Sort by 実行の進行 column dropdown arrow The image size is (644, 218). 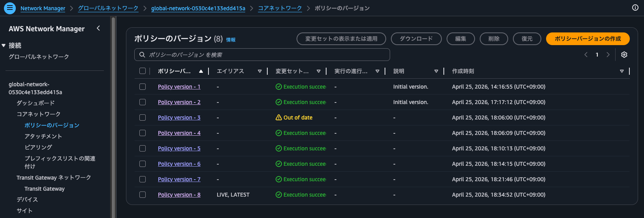click(x=377, y=71)
